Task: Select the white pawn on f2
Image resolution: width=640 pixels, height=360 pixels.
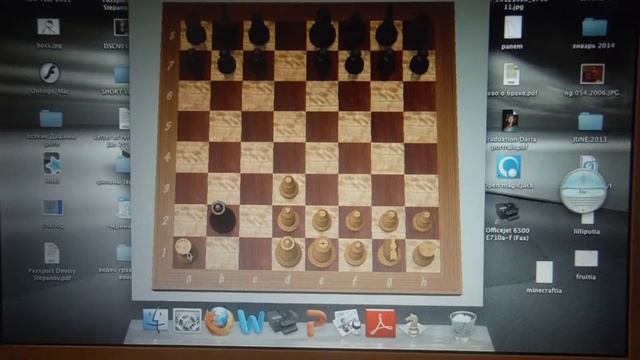Action: (354, 220)
